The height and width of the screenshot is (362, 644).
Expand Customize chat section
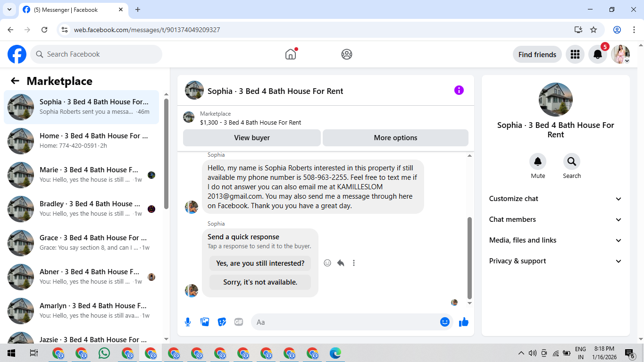click(556, 199)
